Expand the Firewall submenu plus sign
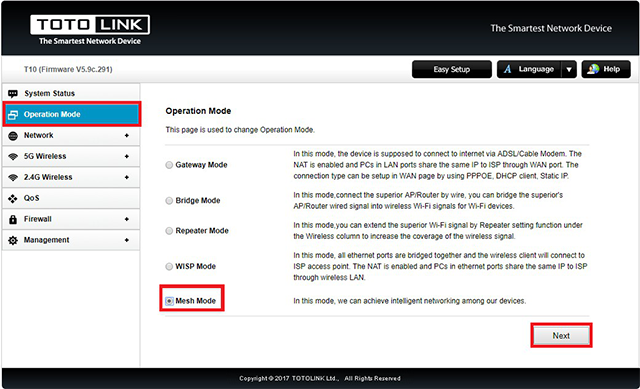 click(x=127, y=219)
